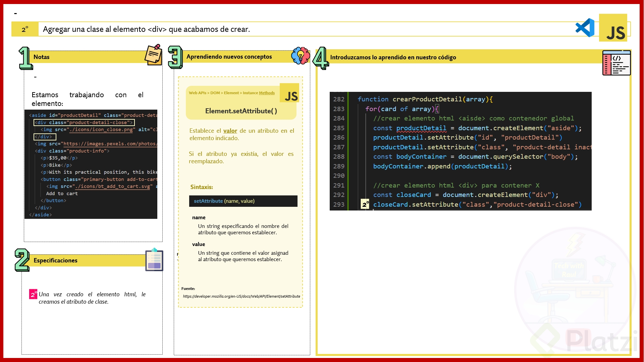Click the name parameter heading
Image resolution: width=644 pixels, height=362 pixels.
(x=199, y=218)
